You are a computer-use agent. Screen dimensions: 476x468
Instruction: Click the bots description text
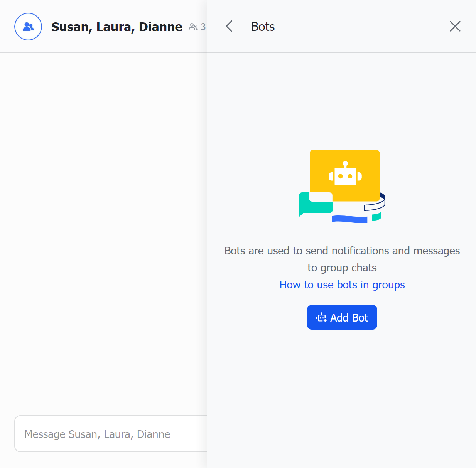coord(342,259)
